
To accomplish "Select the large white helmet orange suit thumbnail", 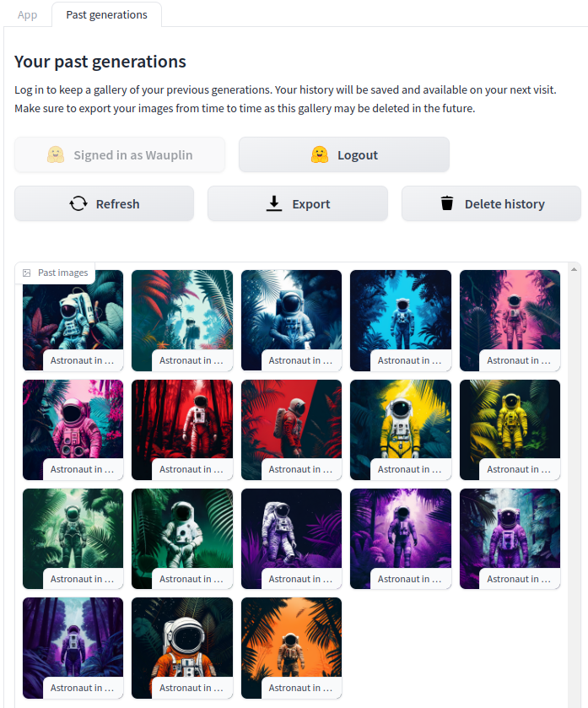I will click(x=182, y=648).
